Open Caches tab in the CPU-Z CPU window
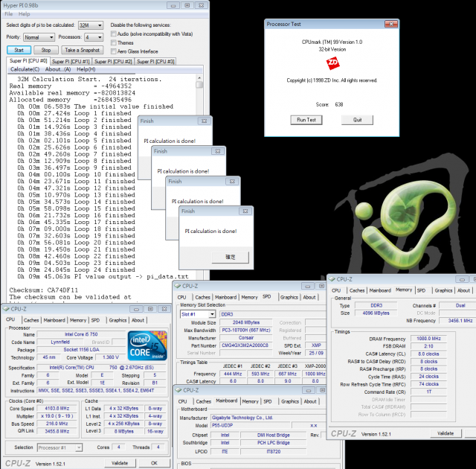Viewport: 476px width, 469px height. pos(31,320)
